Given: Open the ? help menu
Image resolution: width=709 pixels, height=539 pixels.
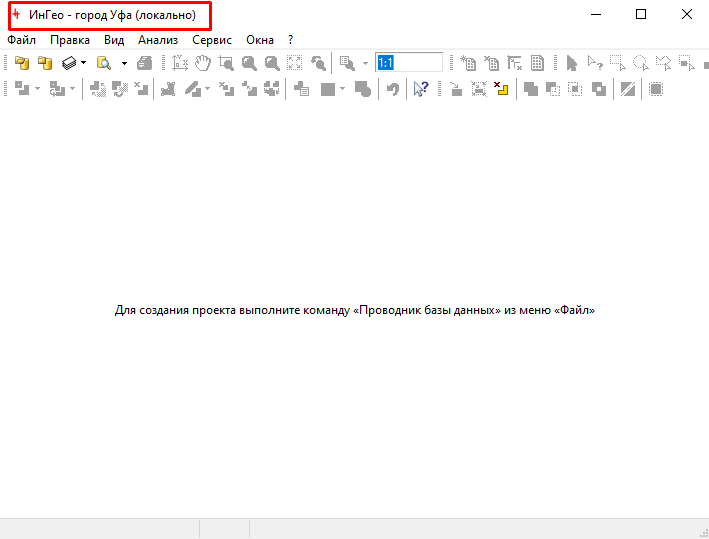Looking at the screenshot, I should pos(290,40).
